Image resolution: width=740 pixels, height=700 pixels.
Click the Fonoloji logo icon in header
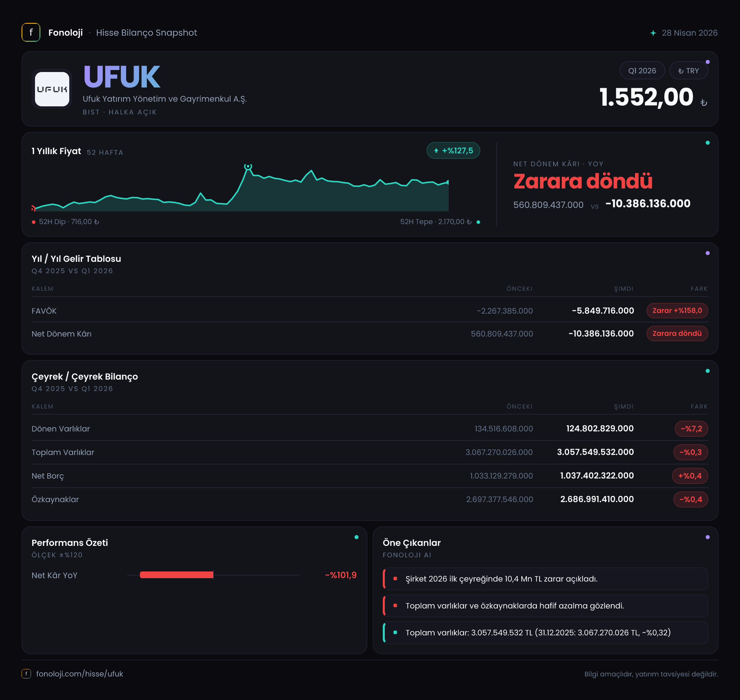[x=31, y=32]
